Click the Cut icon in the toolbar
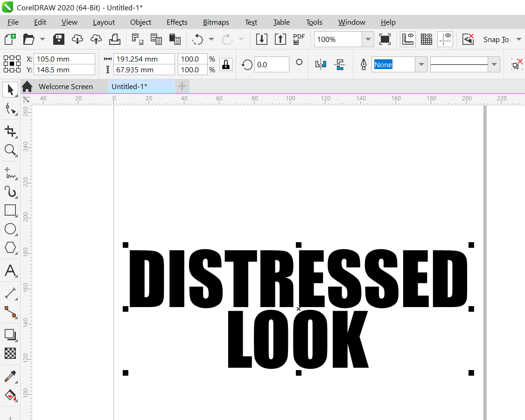This screenshot has width=525, height=420. point(137,39)
